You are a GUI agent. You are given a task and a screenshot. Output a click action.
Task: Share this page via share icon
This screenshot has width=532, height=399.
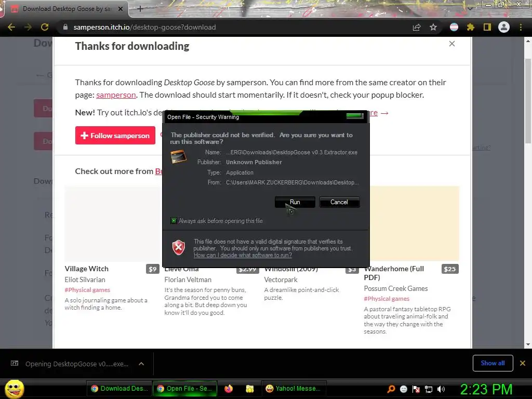417,27
